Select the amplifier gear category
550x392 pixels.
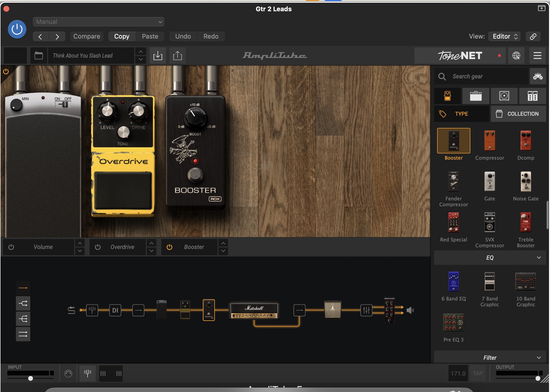pos(476,96)
